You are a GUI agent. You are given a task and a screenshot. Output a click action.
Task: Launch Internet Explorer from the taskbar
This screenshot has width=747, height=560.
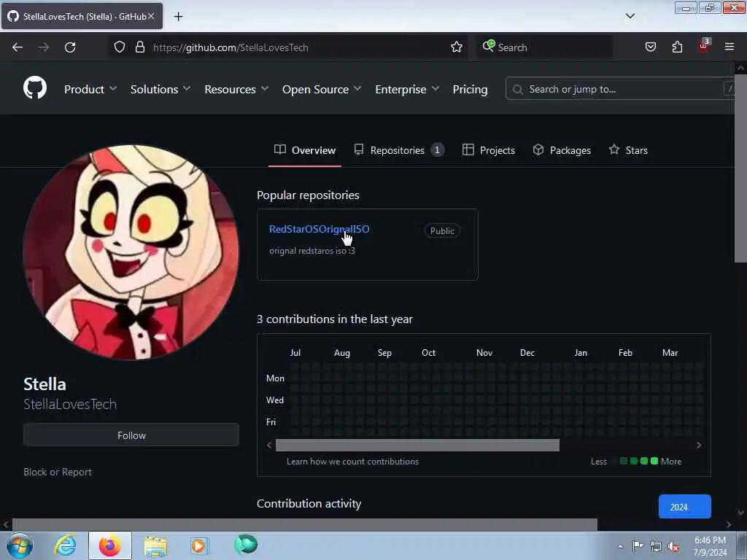coord(65,545)
